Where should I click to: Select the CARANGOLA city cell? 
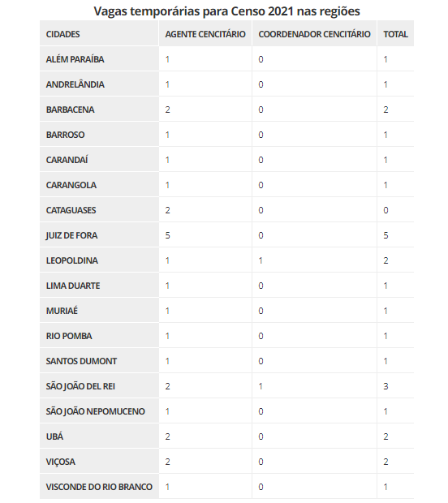[99, 185]
